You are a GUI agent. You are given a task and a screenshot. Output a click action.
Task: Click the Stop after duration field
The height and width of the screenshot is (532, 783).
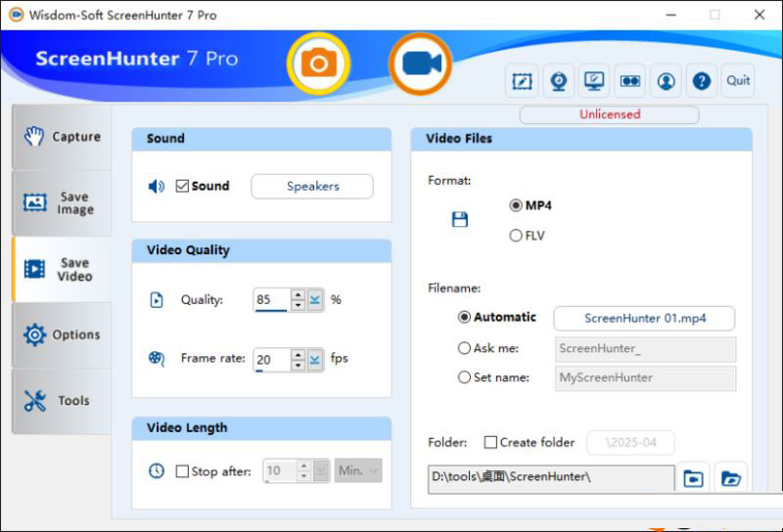point(281,470)
